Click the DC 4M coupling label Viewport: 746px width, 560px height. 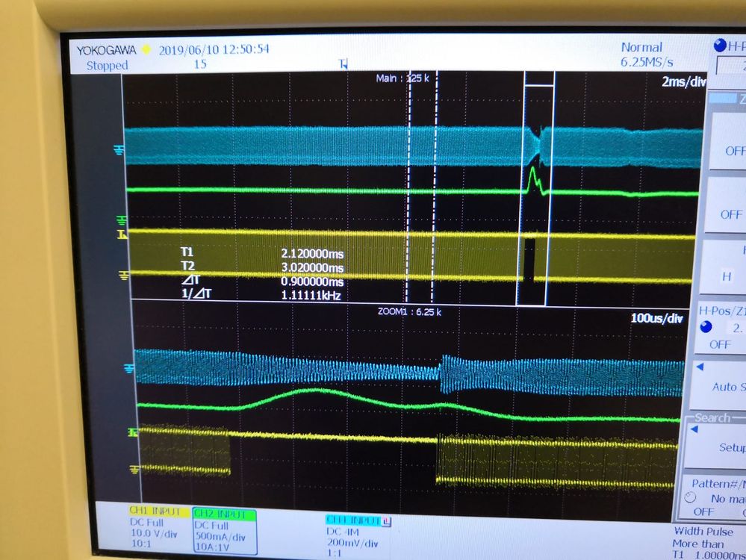(x=343, y=532)
